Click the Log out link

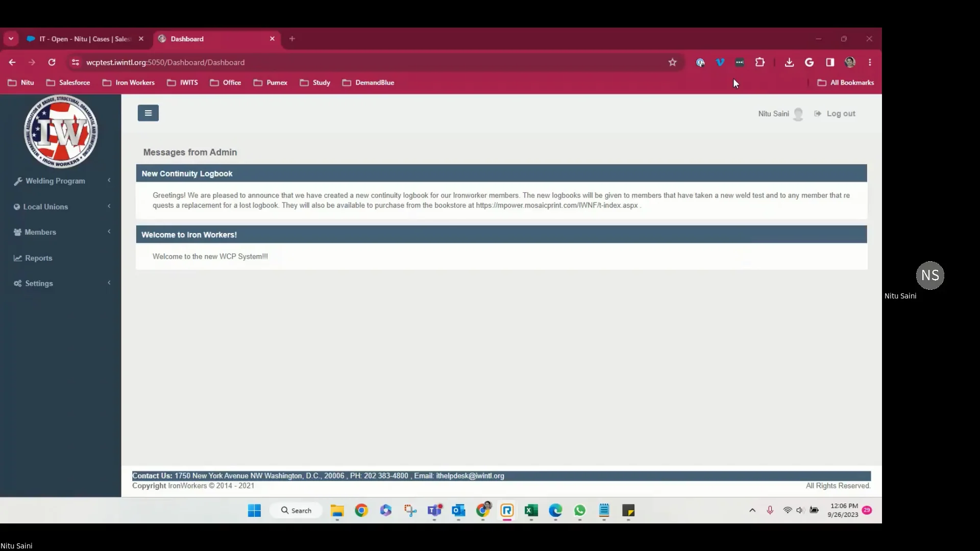coord(840,114)
